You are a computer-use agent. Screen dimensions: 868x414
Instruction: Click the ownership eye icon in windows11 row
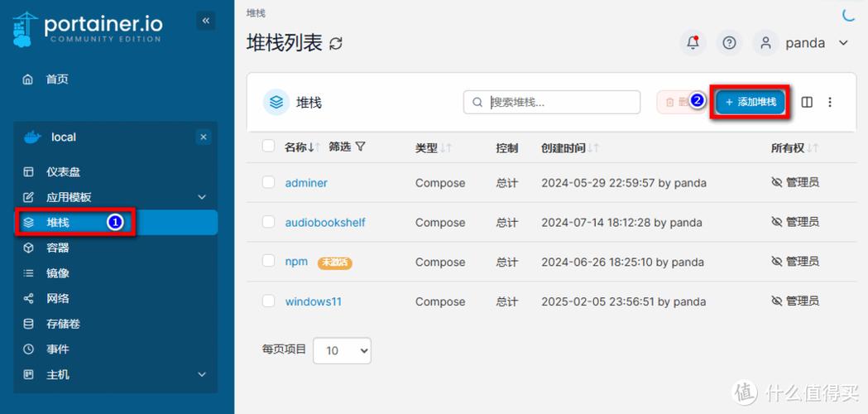[777, 301]
